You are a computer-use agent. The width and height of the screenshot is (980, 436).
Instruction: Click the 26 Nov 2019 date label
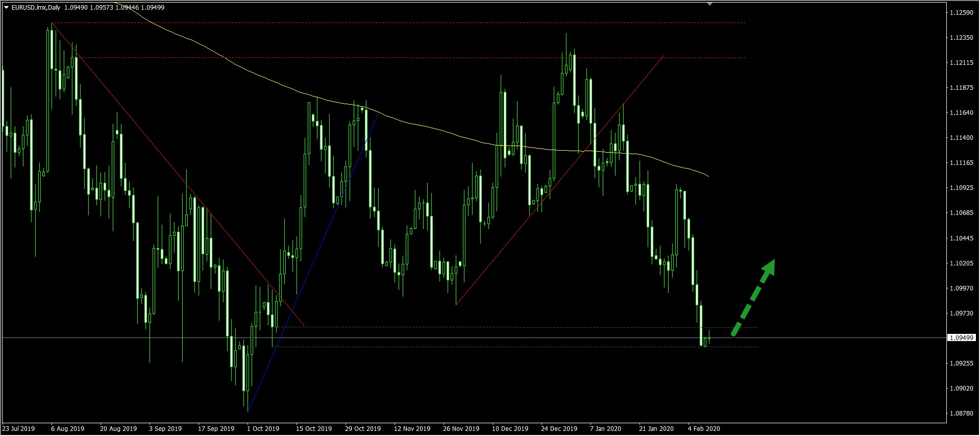(461, 429)
